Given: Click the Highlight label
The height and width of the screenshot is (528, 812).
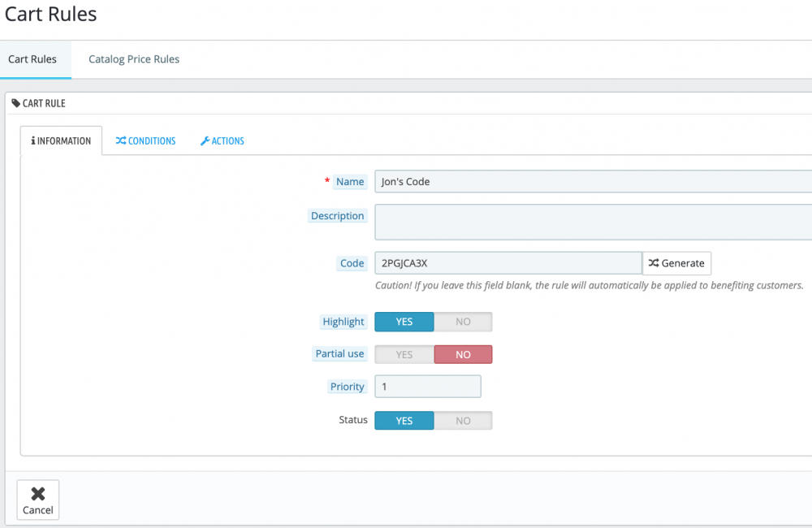Looking at the screenshot, I should tap(343, 322).
